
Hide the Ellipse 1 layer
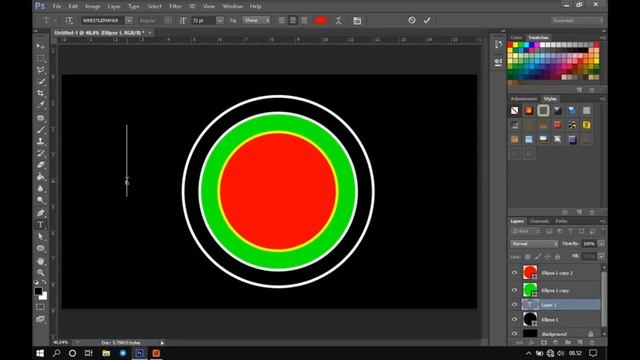(514, 319)
